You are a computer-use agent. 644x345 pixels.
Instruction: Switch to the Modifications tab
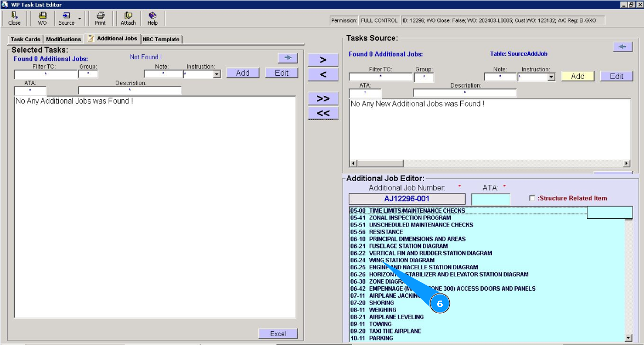click(x=63, y=39)
